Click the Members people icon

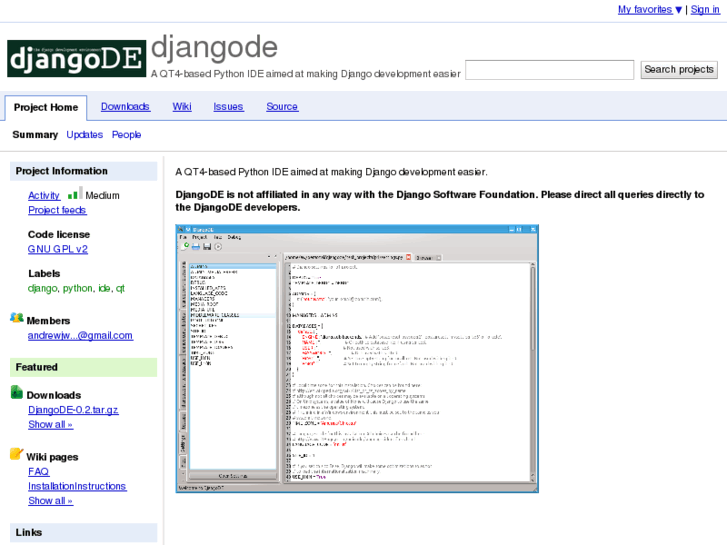17,318
